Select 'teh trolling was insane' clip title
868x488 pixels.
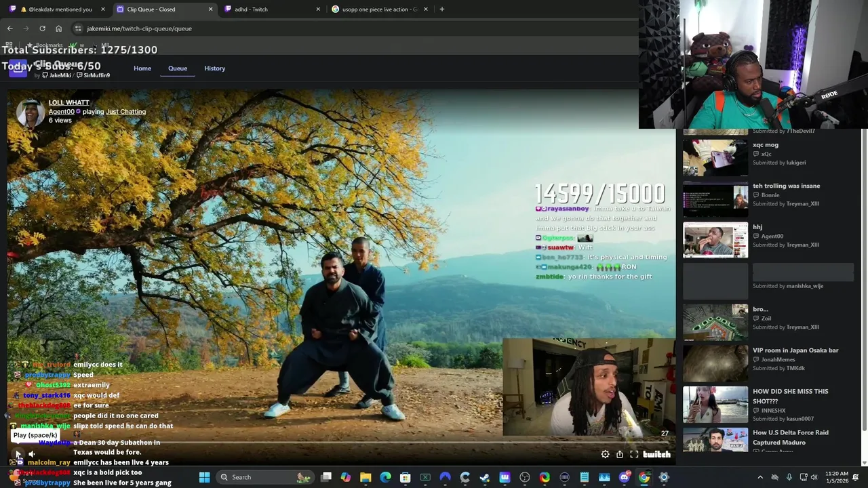pos(786,186)
